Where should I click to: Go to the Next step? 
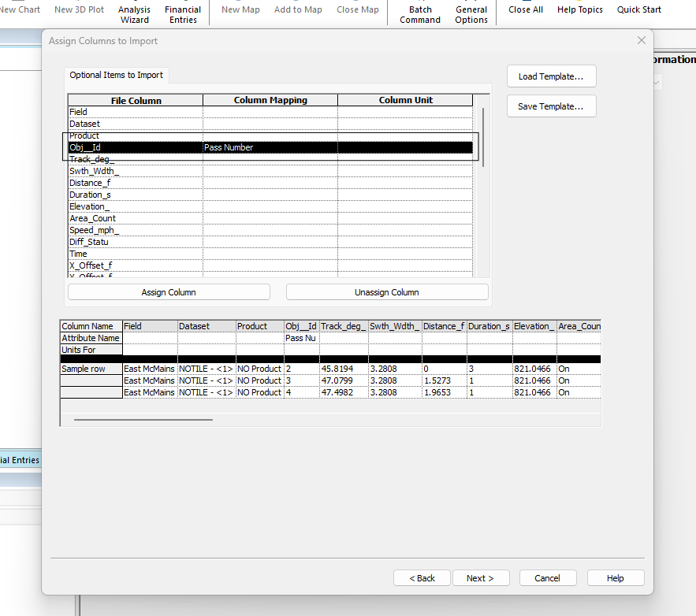pos(481,578)
